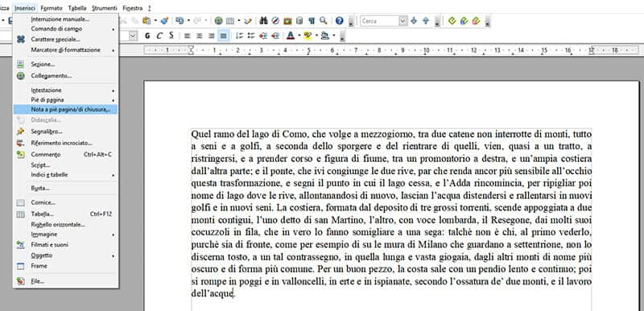Click the search down arrow icon
Viewport: 644px width, 311px height.
[x=414, y=20]
